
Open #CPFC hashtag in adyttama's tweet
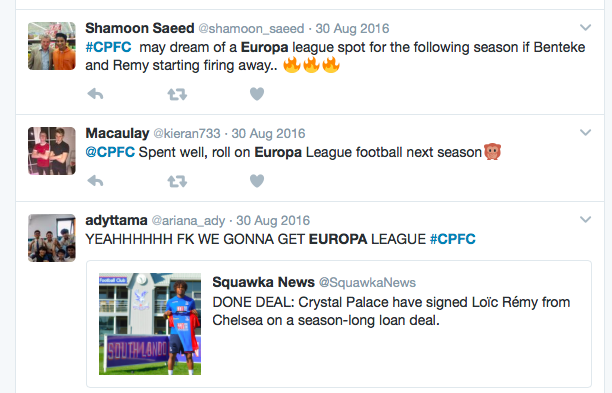pos(453,239)
